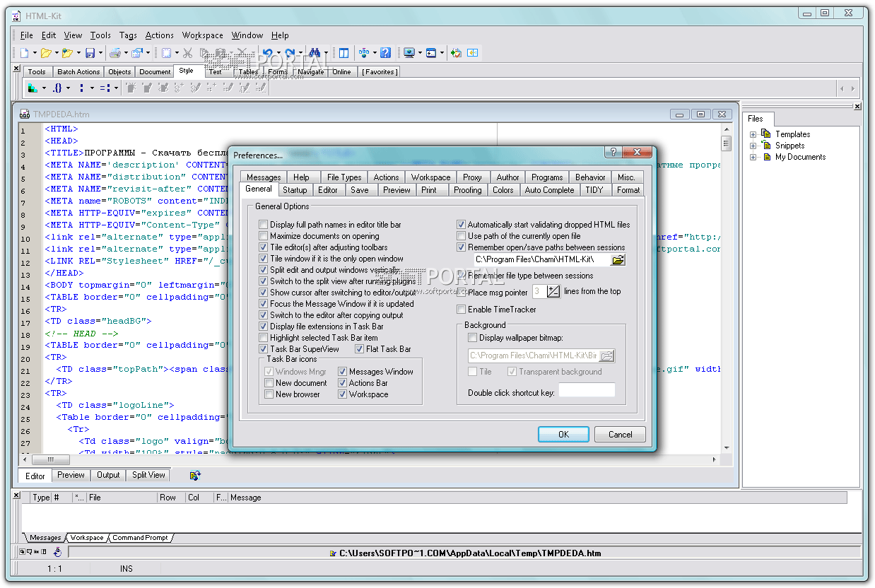Expand the Templates tree node
The width and height of the screenshot is (875, 588).
(753, 134)
